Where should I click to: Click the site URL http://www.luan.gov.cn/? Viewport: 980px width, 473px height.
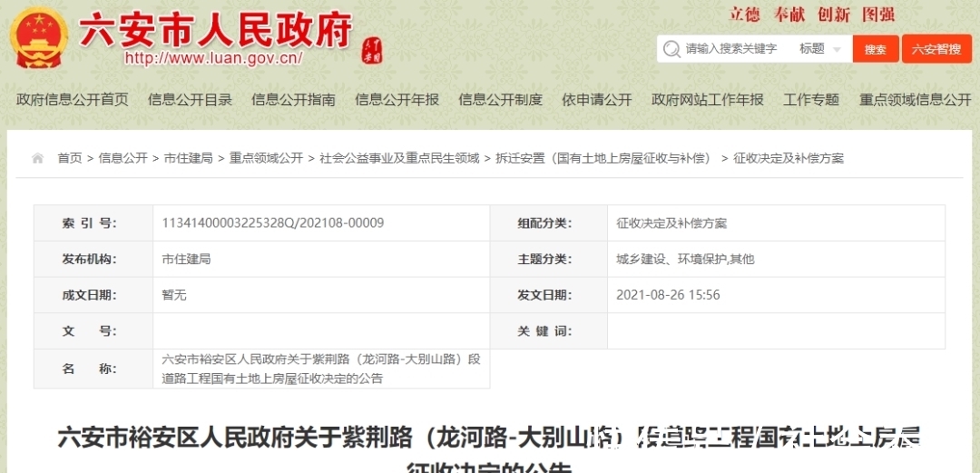point(214,58)
